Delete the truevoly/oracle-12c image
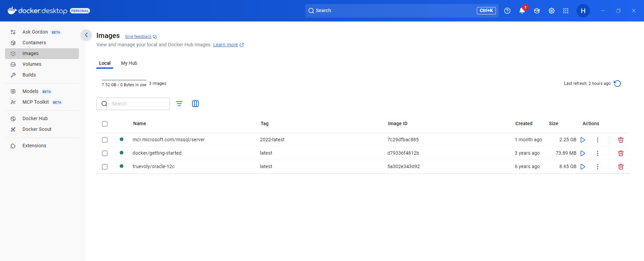Screen dimensions: 644x261 (x=621, y=167)
